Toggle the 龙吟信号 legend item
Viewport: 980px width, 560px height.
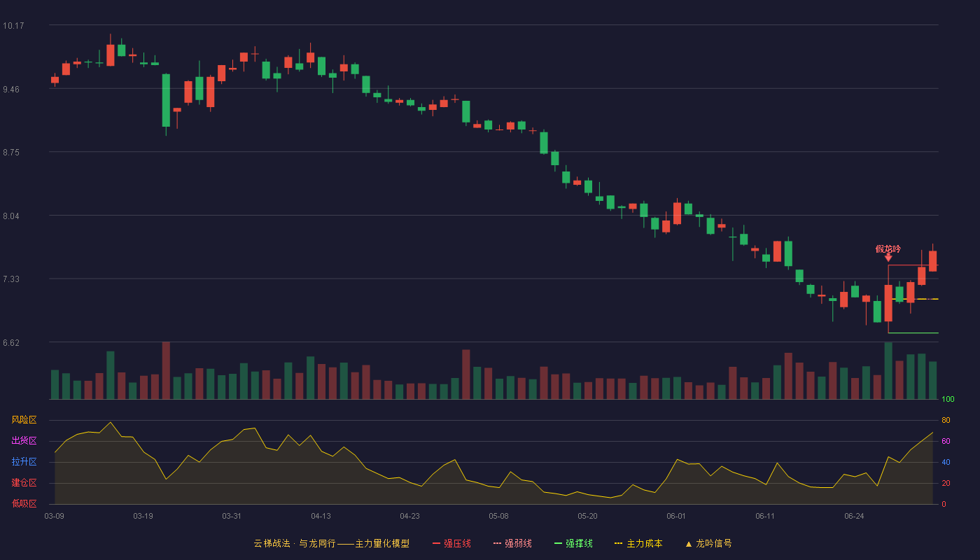point(708,543)
